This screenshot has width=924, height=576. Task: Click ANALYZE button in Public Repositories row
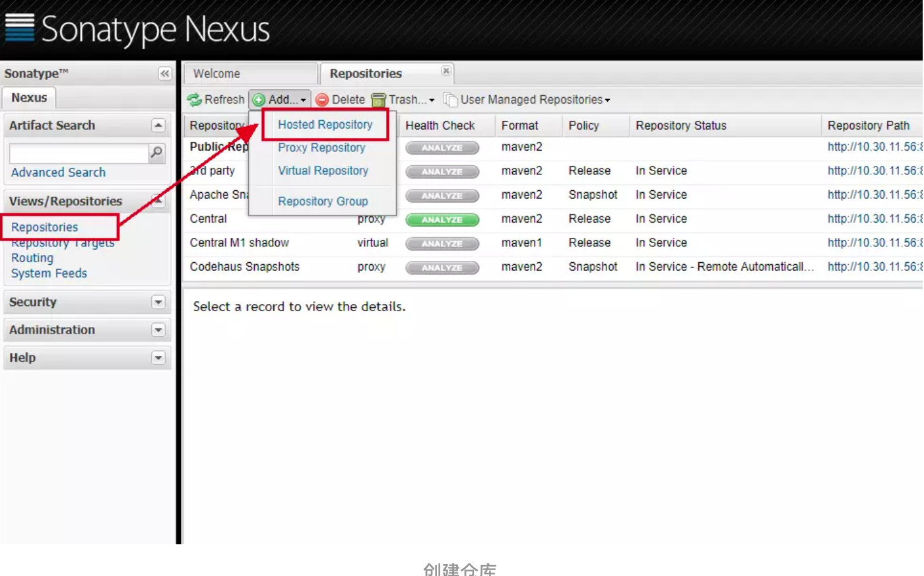(x=442, y=148)
